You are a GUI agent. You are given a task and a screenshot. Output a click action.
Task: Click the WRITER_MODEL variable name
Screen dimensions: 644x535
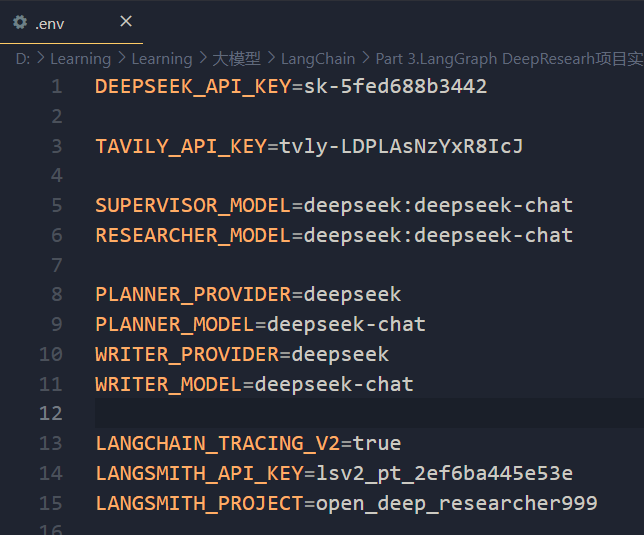(x=169, y=385)
